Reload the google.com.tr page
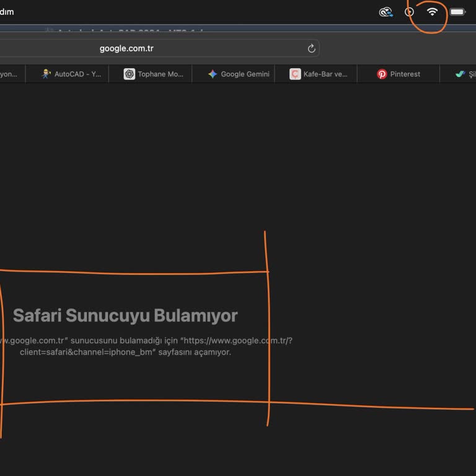 [x=312, y=48]
